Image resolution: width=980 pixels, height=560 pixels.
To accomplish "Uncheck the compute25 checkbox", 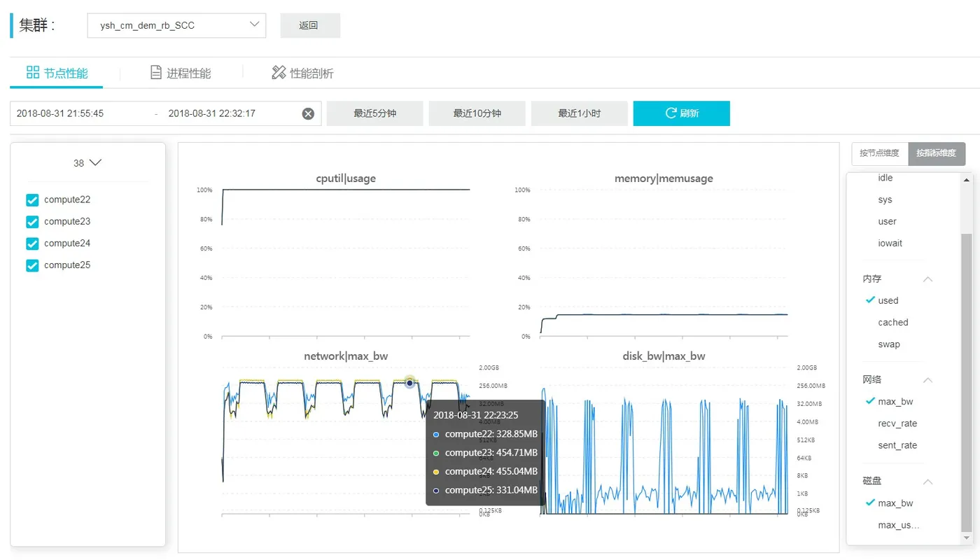I will [32, 265].
